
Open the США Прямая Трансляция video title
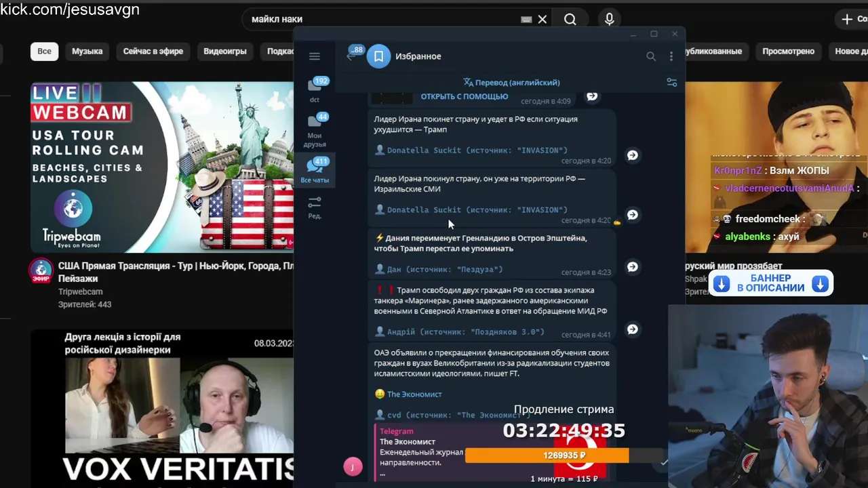(176, 272)
